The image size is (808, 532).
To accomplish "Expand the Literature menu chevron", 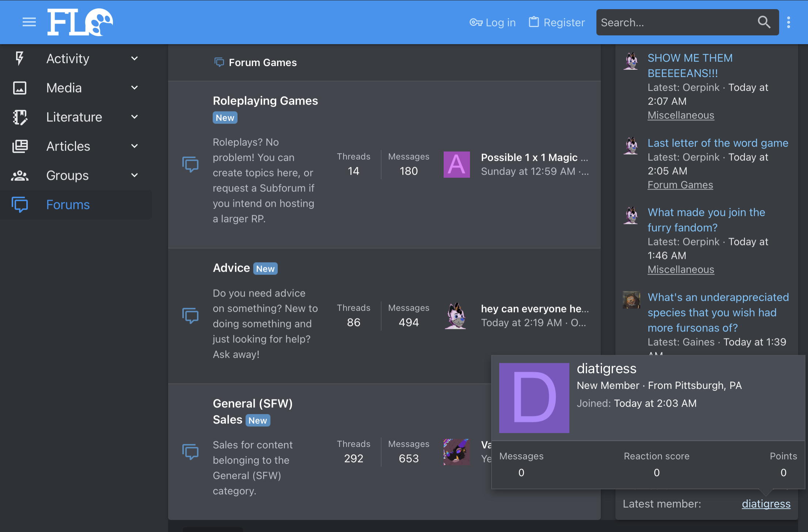I will [134, 117].
